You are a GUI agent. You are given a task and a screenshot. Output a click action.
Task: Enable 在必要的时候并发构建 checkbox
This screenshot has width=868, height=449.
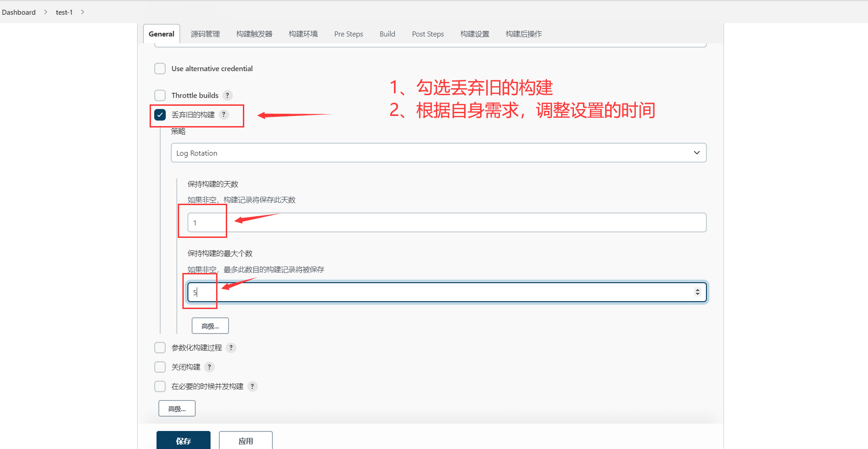point(160,386)
